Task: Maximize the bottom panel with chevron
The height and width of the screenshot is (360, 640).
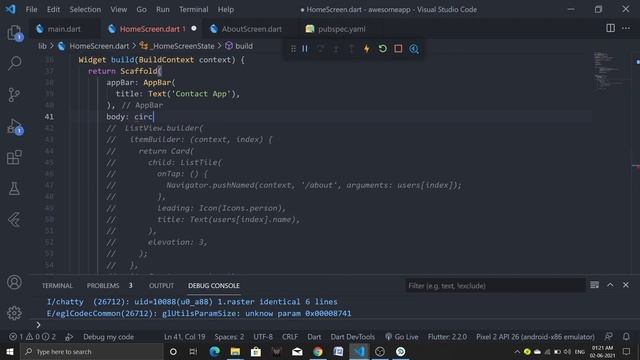Action: click(x=610, y=285)
